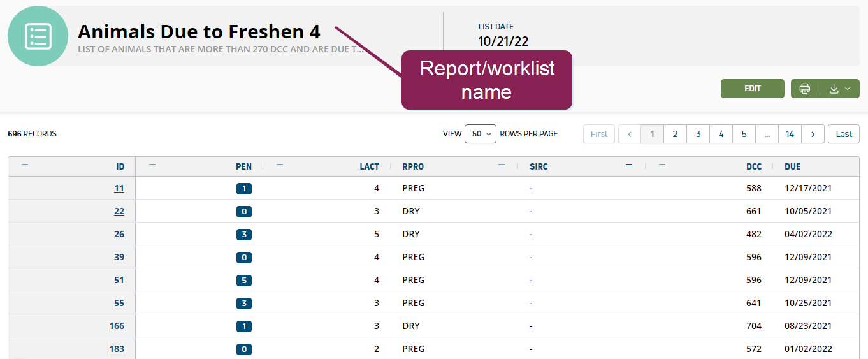Viewport: 868px width, 359px height.
Task: Go to the previous page arrow
Action: click(630, 134)
